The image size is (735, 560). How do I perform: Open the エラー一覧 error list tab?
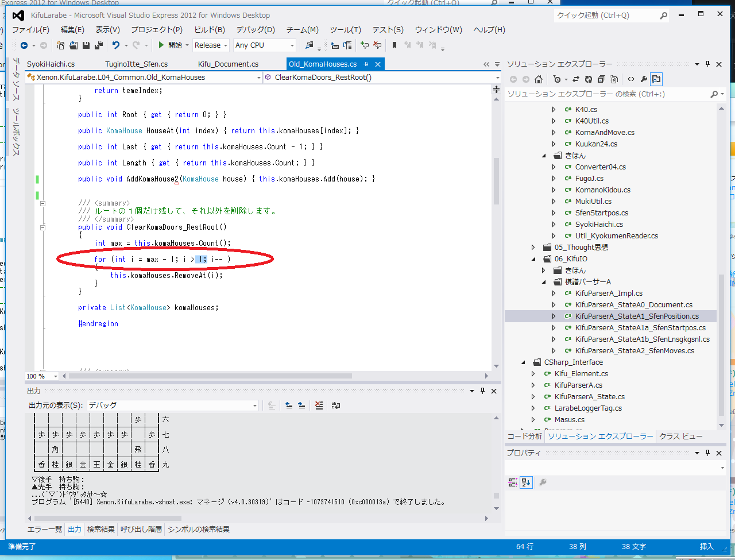tap(45, 530)
